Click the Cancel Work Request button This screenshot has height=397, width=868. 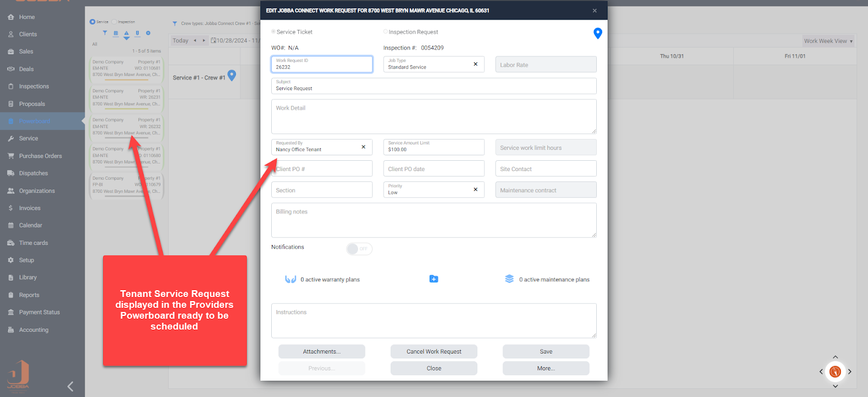[x=433, y=351]
